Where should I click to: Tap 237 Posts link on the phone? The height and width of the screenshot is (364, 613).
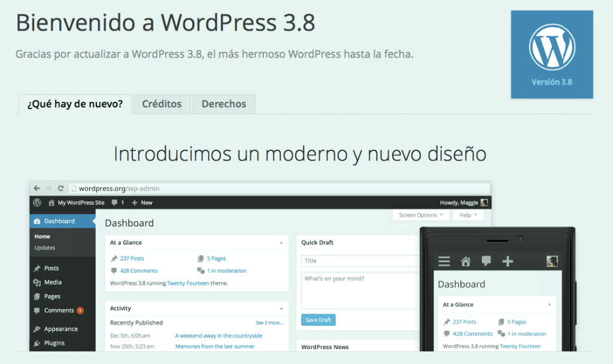click(465, 321)
